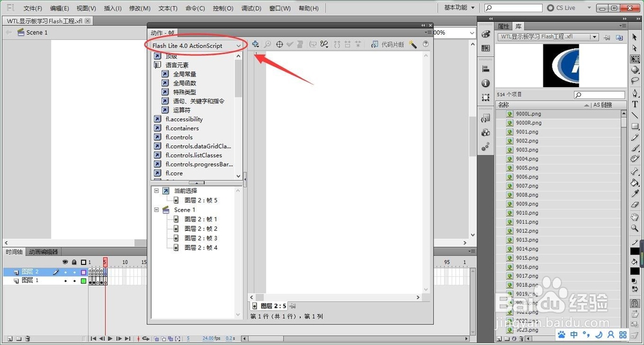Sort library by 名称 column header

544,105
